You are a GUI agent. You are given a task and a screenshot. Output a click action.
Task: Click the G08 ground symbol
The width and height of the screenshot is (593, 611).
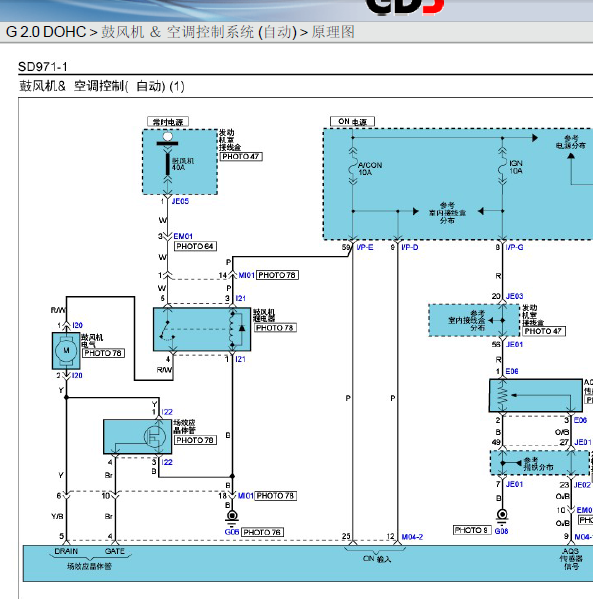(502, 516)
